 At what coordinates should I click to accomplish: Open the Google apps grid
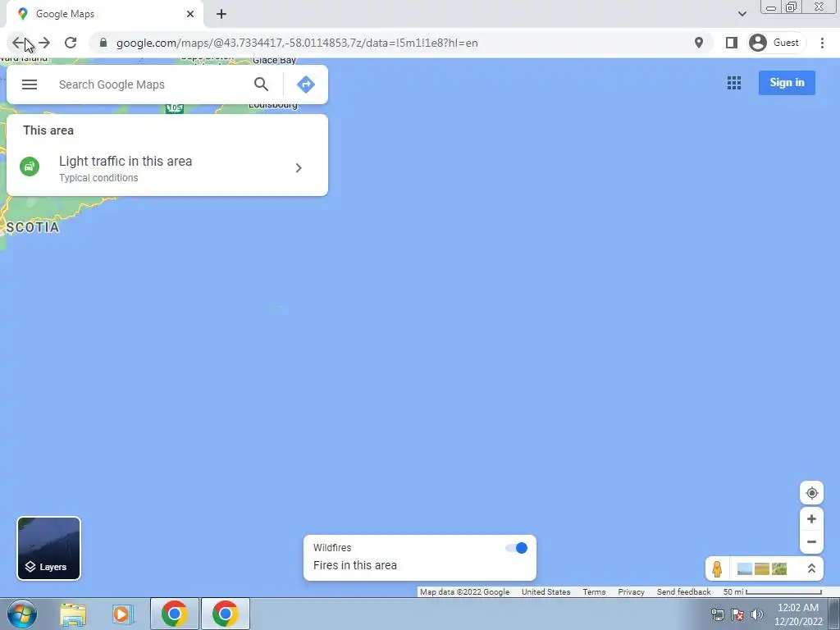click(734, 83)
